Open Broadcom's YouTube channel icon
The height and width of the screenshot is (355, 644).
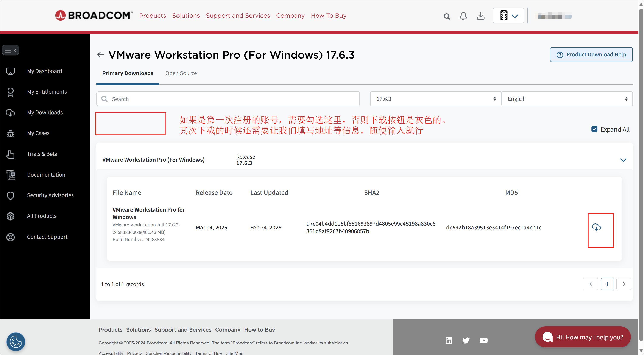[x=483, y=340]
